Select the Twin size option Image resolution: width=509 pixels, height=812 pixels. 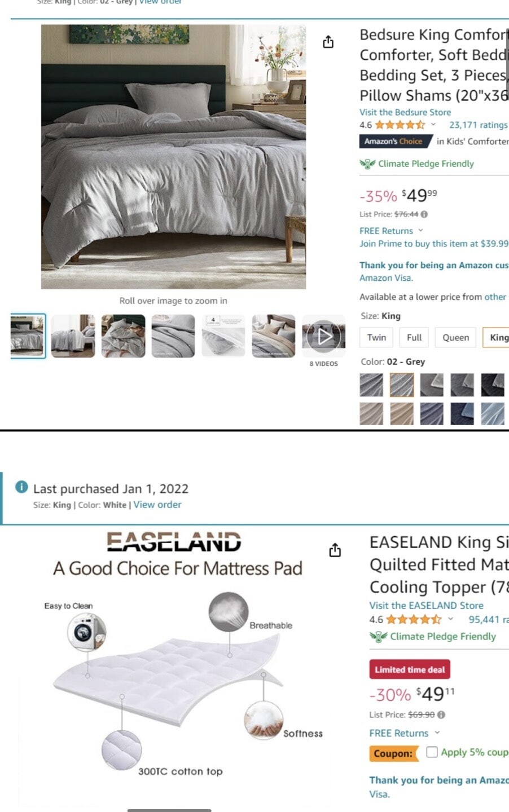(376, 337)
